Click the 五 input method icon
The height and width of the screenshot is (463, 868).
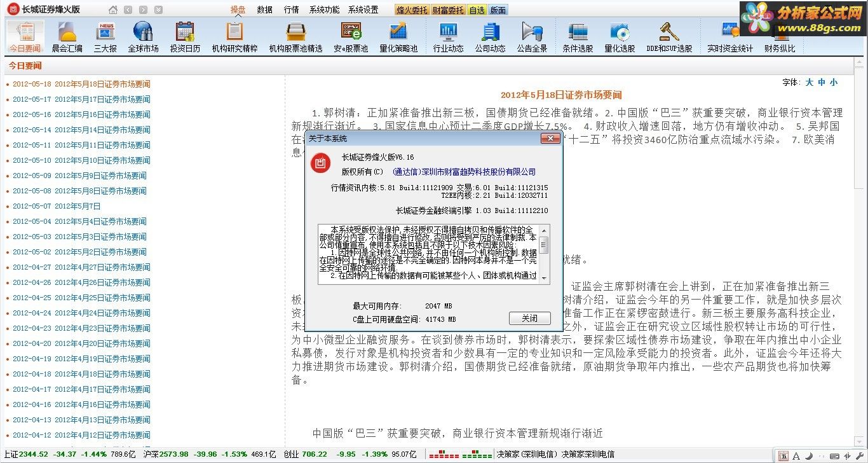click(x=783, y=455)
